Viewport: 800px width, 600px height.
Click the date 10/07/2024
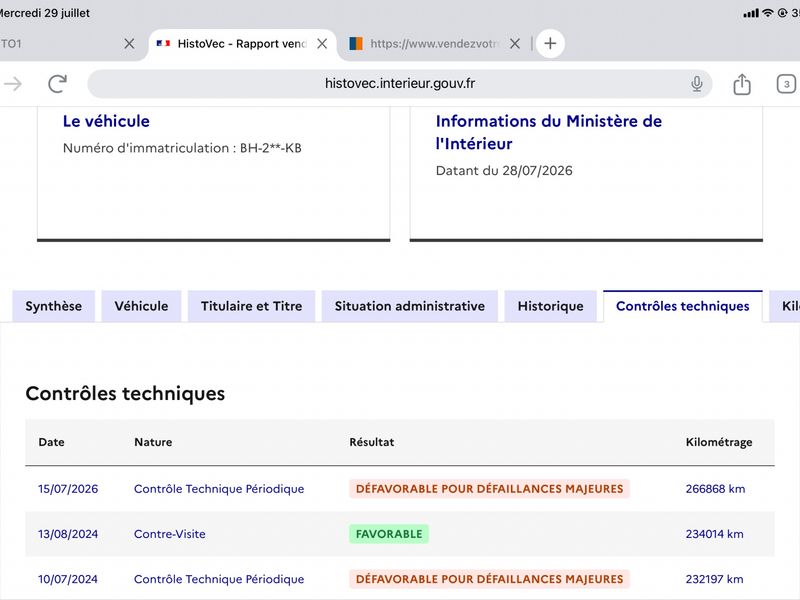[68, 579]
